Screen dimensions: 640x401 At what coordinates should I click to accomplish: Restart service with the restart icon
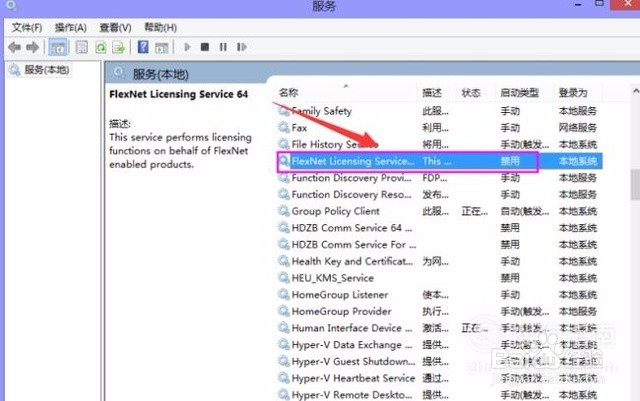pos(242,47)
